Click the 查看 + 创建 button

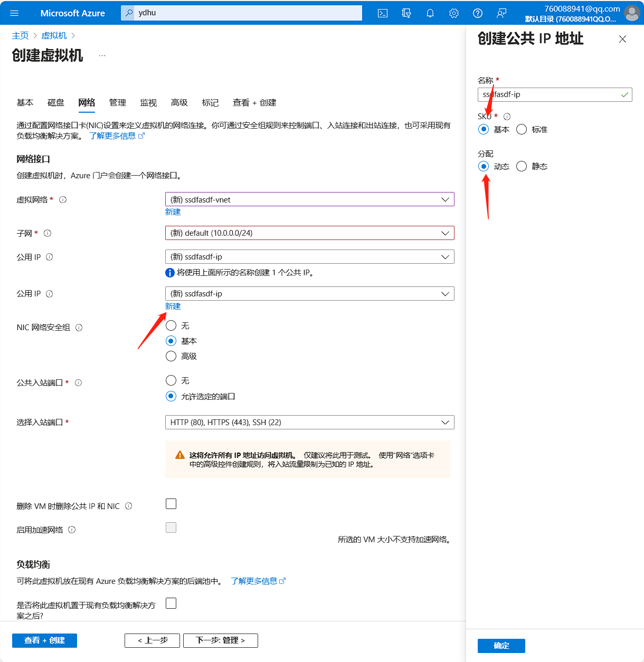click(44, 640)
